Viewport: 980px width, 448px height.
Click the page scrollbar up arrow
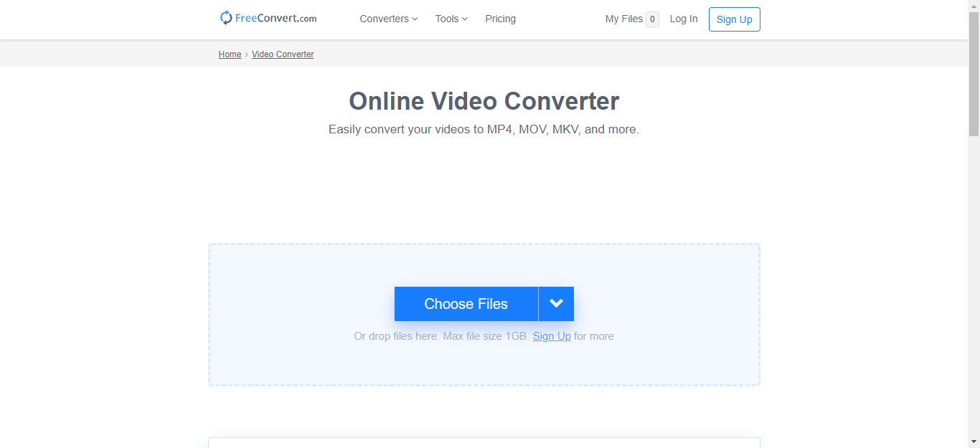(974, 6)
